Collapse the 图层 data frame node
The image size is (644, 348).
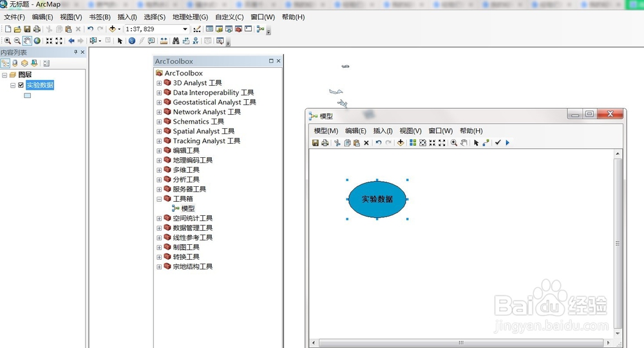pos(5,75)
